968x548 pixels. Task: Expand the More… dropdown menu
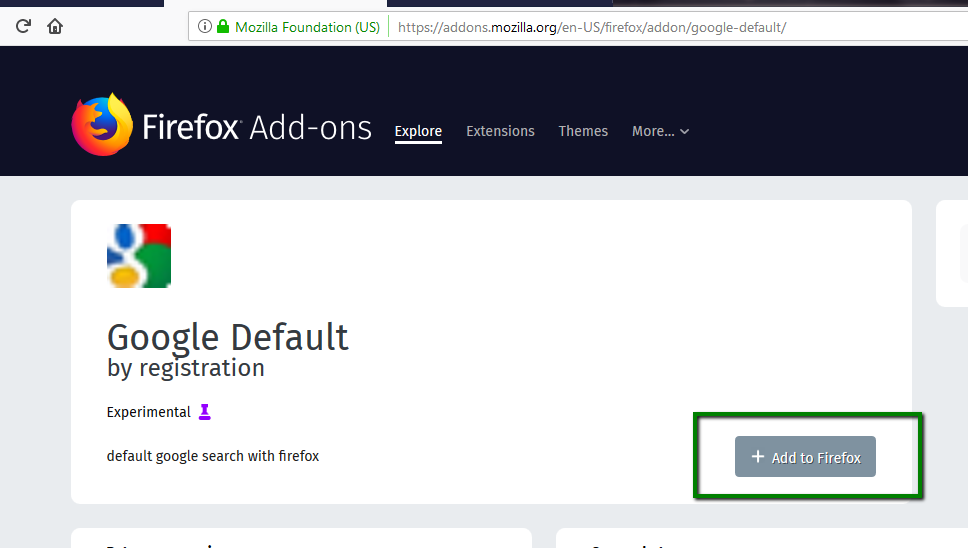coord(660,131)
